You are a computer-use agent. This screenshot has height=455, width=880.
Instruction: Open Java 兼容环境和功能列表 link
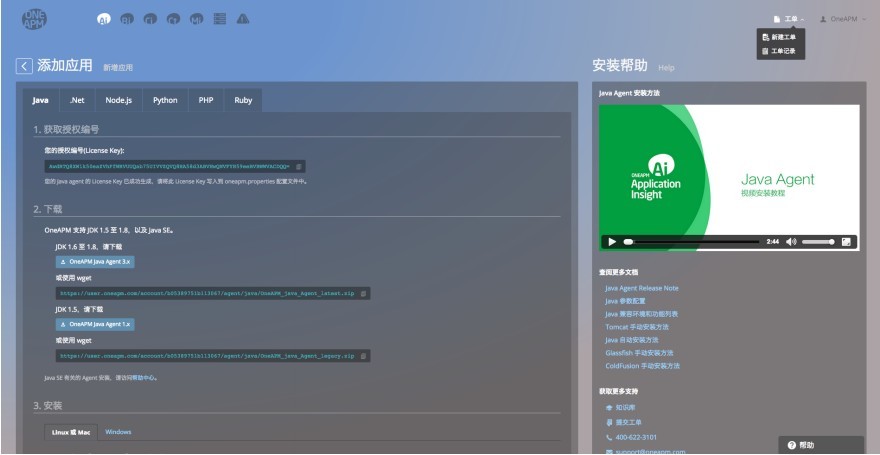[641, 314]
